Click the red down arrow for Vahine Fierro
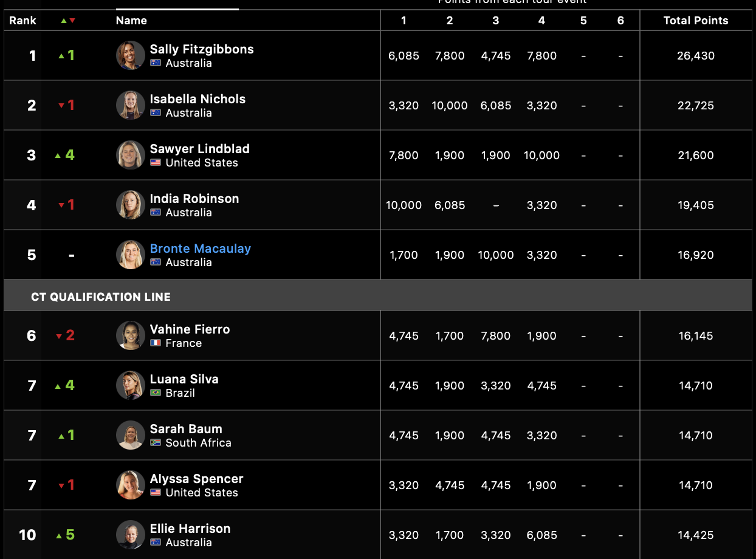 tap(59, 336)
